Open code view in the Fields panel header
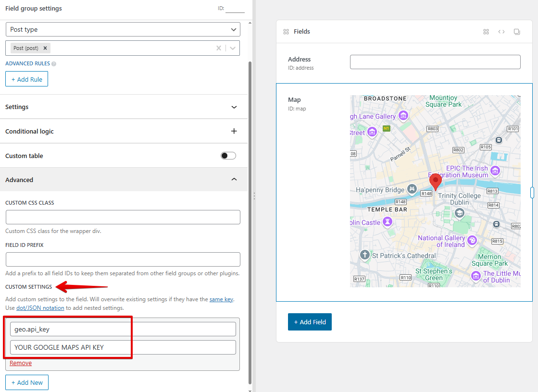This screenshot has height=392, width=538. click(501, 31)
